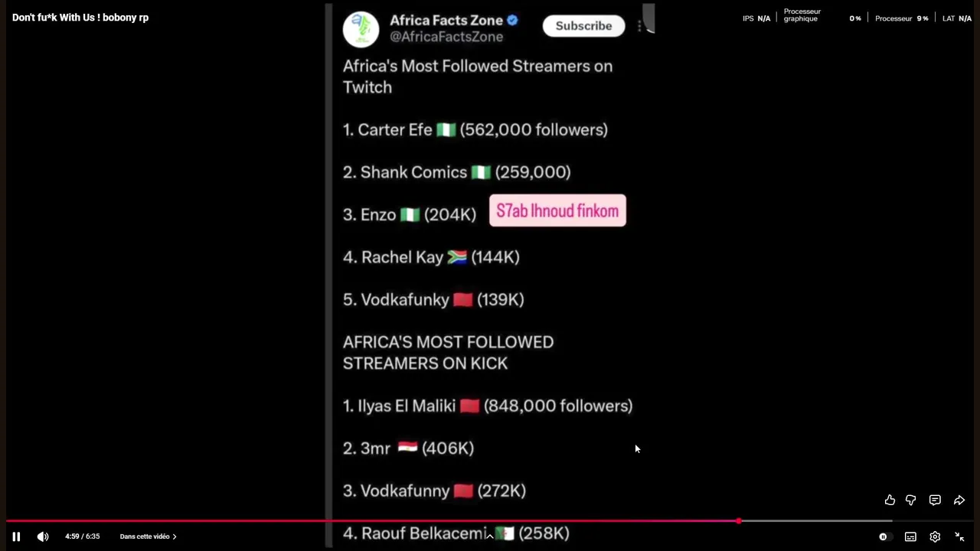Screen dimensions: 980x551
Task: Expand 'Dans cette vidéo' chapters
Action: pyautogui.click(x=148, y=536)
